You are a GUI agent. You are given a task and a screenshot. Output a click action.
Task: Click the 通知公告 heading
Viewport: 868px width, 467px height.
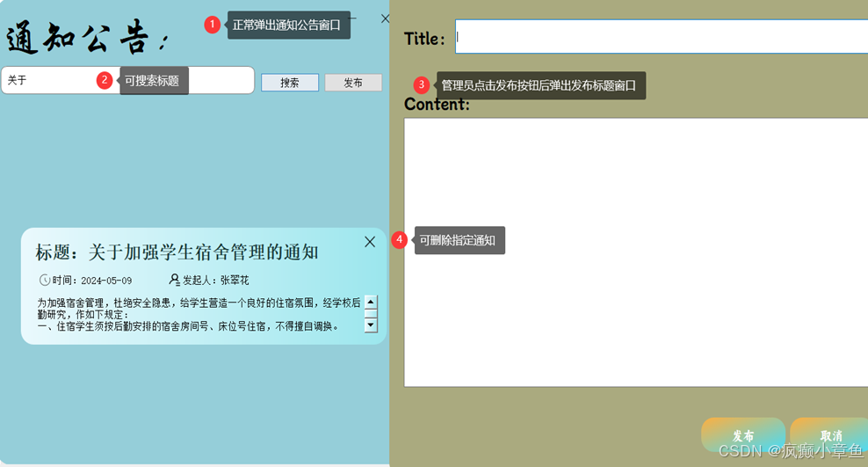point(86,38)
